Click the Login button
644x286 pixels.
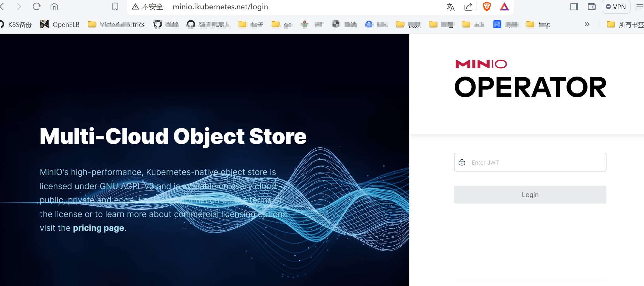pos(530,195)
